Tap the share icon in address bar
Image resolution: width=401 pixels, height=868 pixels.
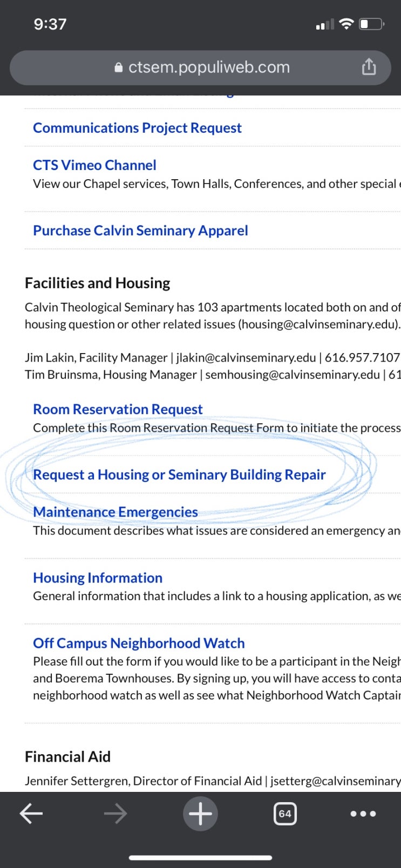pyautogui.click(x=369, y=67)
